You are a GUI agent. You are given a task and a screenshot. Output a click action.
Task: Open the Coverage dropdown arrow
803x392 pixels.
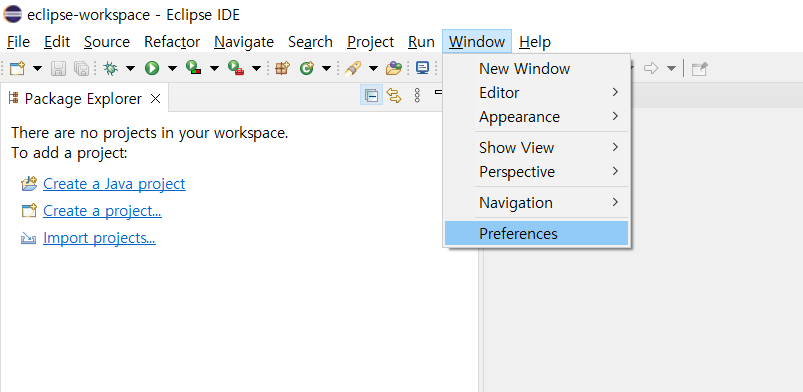coord(214,69)
